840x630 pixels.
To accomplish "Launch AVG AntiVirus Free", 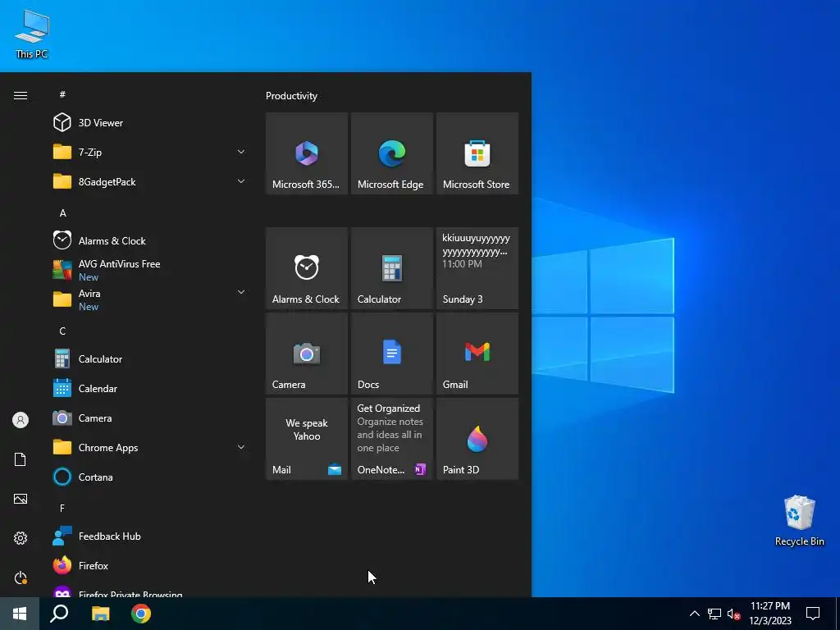I will click(150, 270).
